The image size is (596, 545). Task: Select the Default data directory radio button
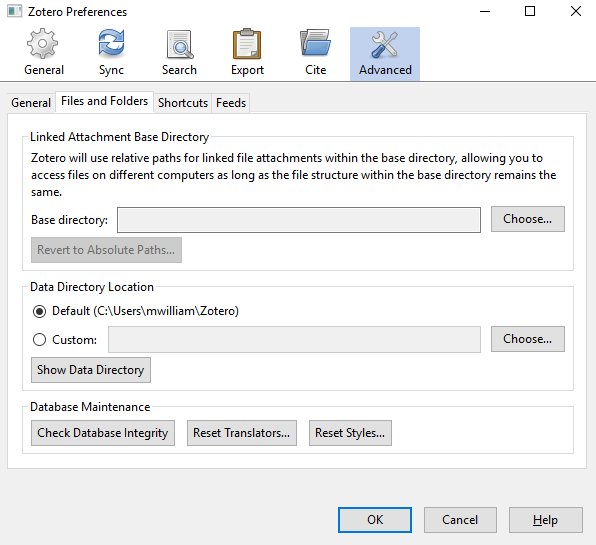pos(40,311)
